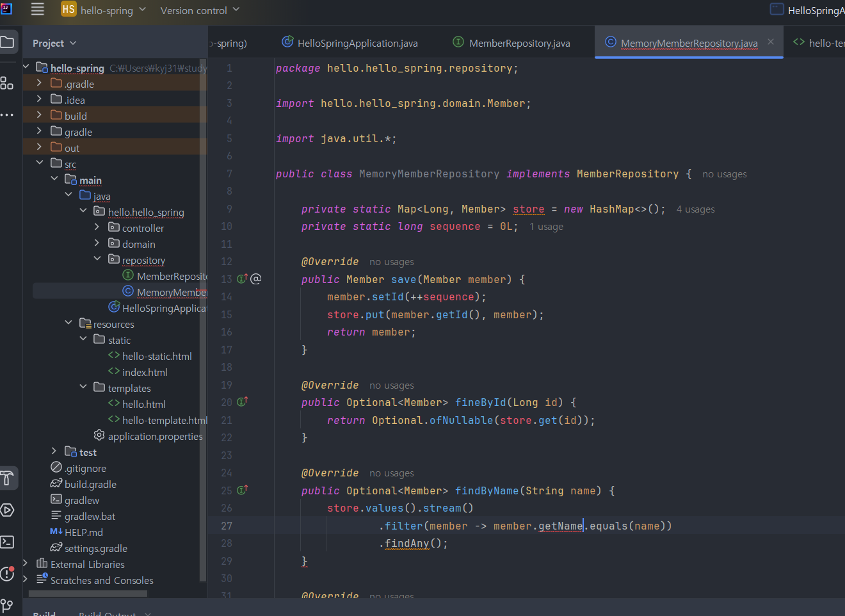Show more tool windows ellipsis
This screenshot has height=616, width=845.
(7, 115)
